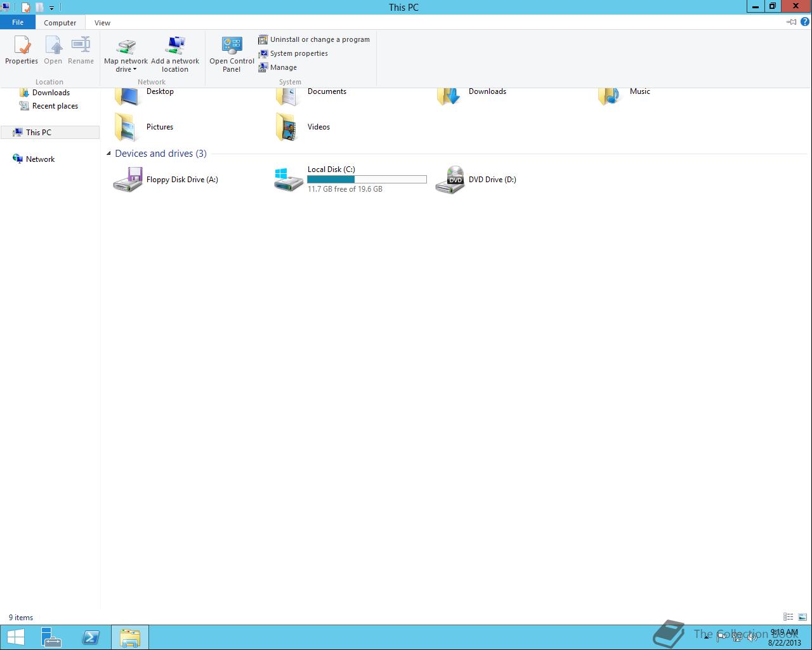Collapse the Devices and drives group
Image resolution: width=812 pixels, height=650 pixels.
tap(108, 154)
